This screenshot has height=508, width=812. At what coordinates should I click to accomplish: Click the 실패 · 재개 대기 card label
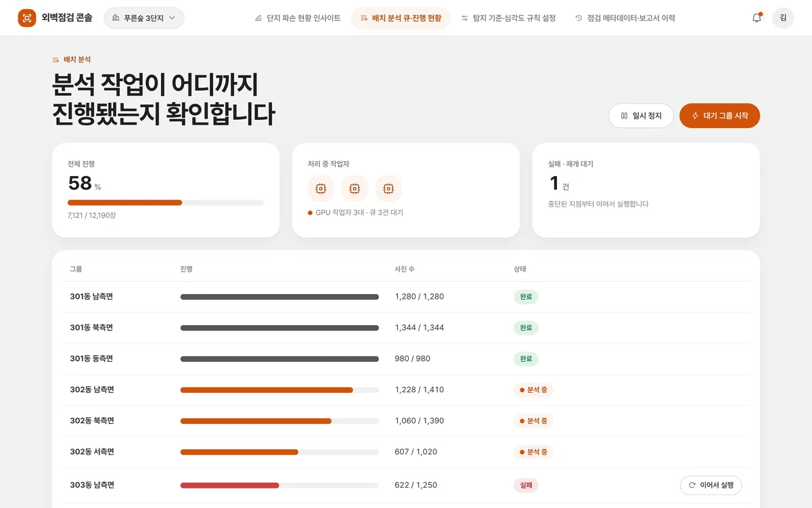point(570,164)
